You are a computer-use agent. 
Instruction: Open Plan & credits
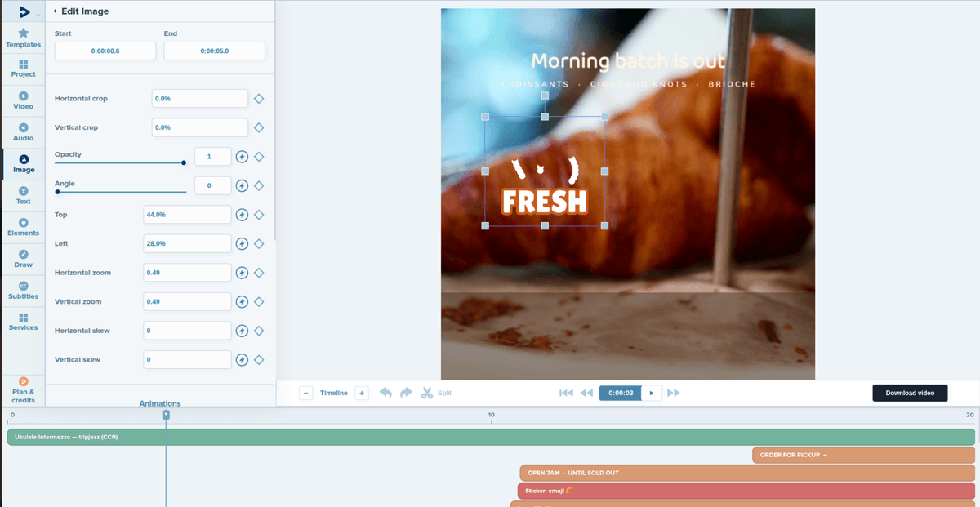pyautogui.click(x=23, y=390)
